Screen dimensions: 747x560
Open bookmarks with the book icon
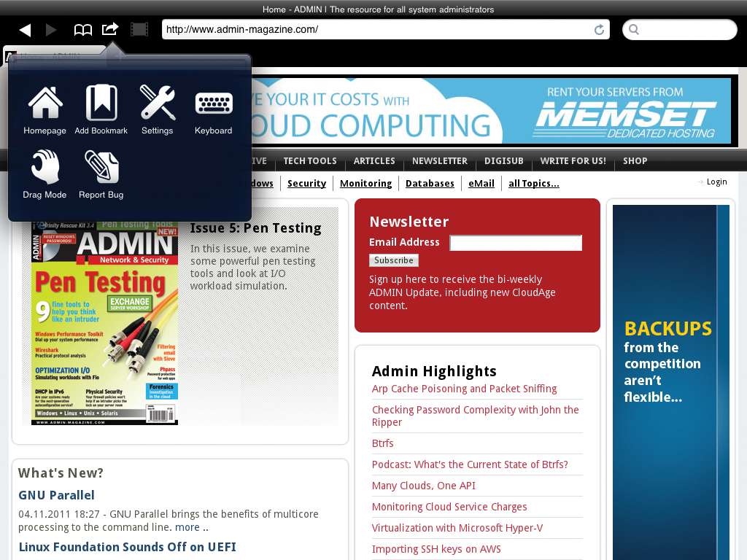tap(83, 29)
